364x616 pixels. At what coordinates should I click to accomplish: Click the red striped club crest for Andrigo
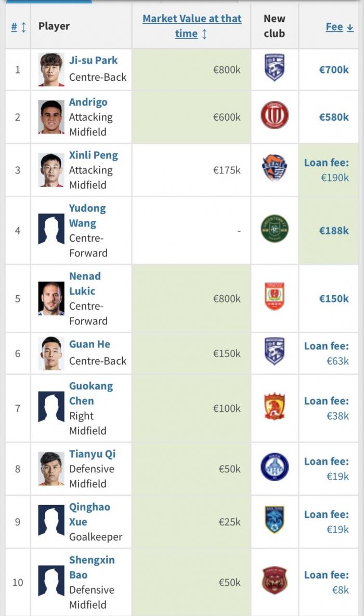click(x=275, y=115)
